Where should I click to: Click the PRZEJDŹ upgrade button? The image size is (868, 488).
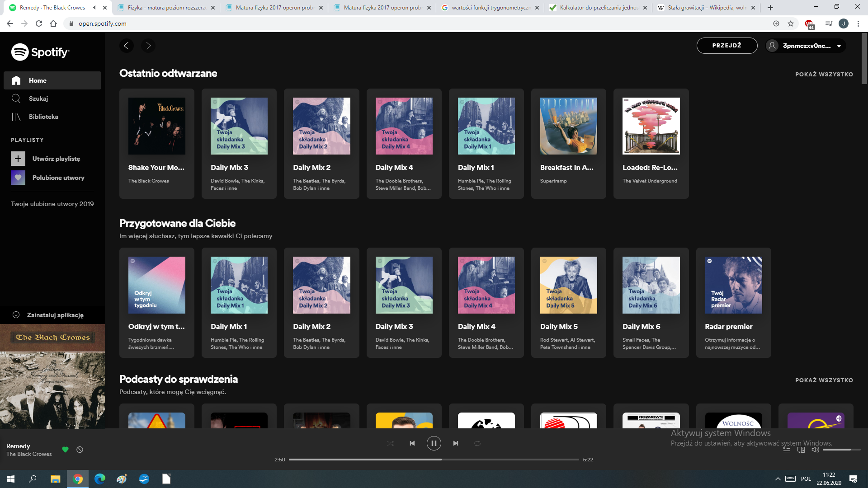point(727,46)
